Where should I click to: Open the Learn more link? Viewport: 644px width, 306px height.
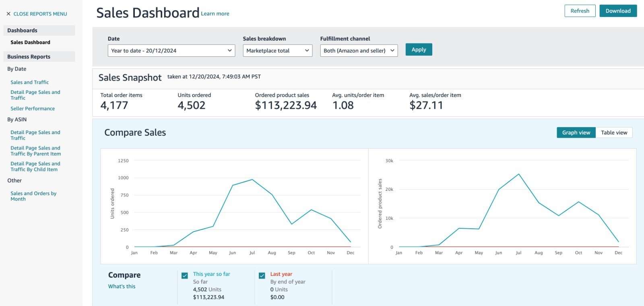[x=215, y=14]
